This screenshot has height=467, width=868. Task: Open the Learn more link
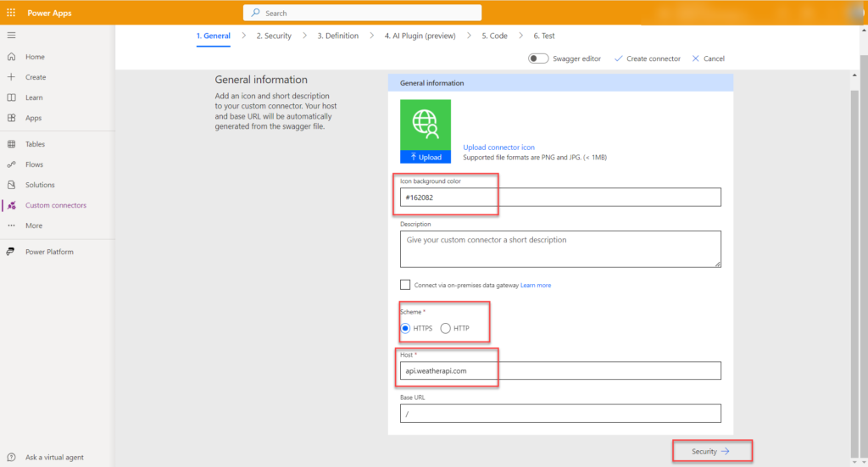tap(535, 286)
